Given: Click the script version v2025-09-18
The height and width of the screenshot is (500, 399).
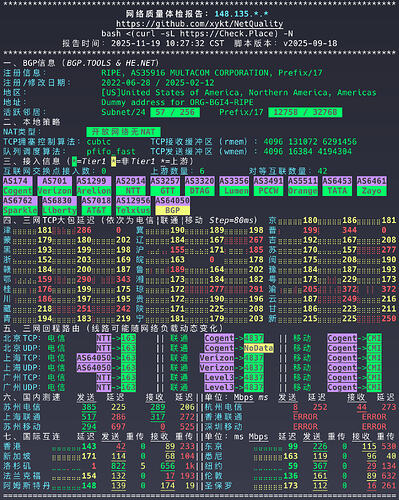Looking at the screenshot, I should pos(310,43).
